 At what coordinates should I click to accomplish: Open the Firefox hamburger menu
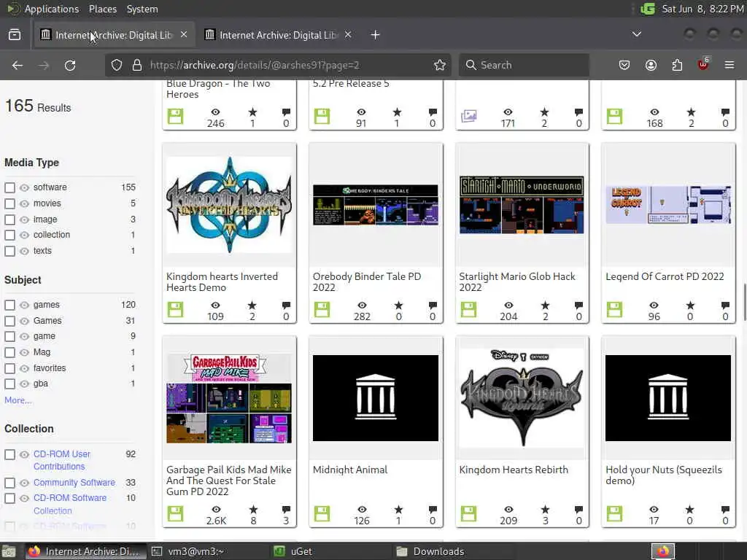pos(729,65)
